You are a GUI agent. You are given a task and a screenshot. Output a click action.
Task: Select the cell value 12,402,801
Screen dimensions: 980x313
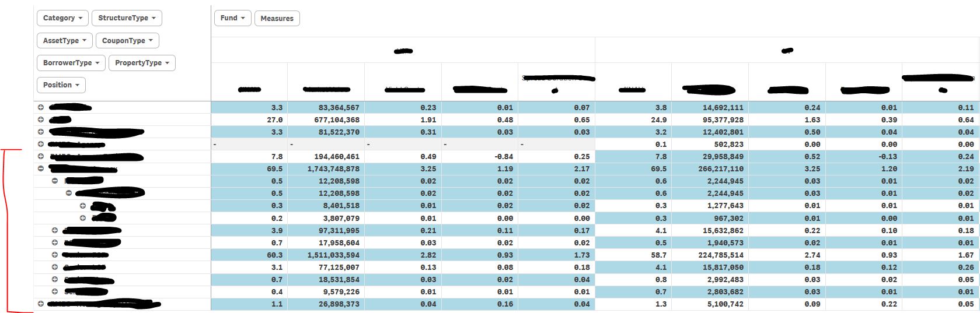point(710,132)
